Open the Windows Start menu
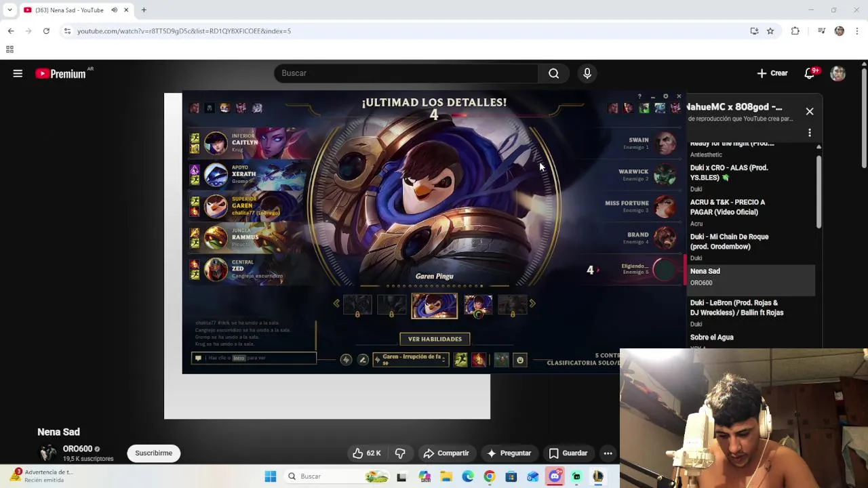The image size is (868, 488). tap(271, 476)
